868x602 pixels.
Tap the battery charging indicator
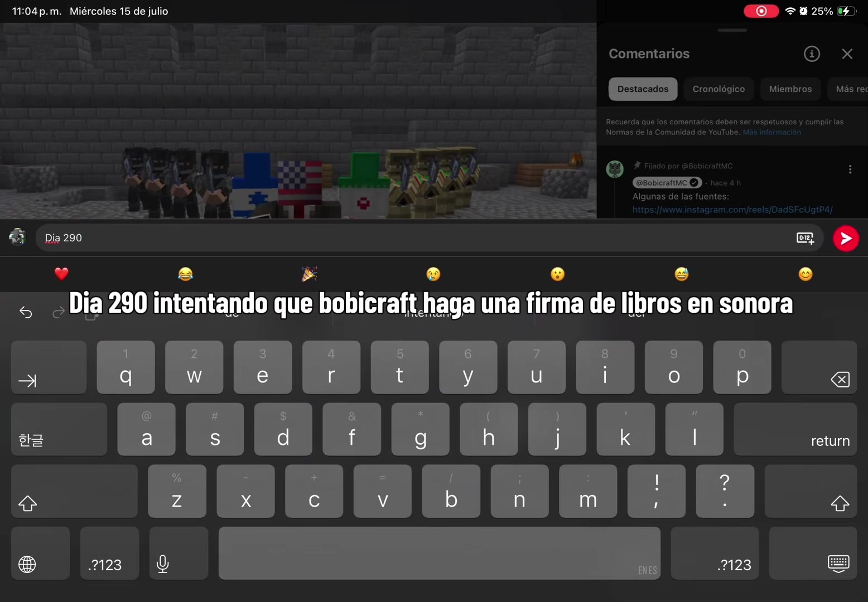coord(847,11)
